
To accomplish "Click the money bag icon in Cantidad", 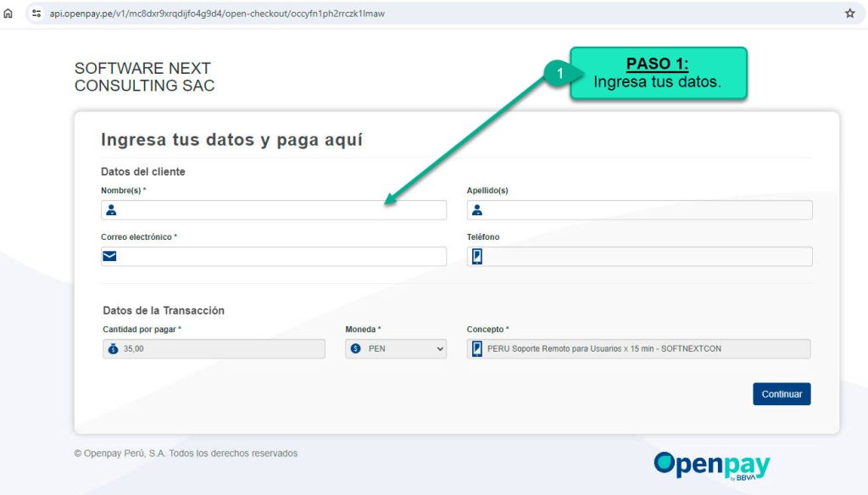I will coord(114,348).
